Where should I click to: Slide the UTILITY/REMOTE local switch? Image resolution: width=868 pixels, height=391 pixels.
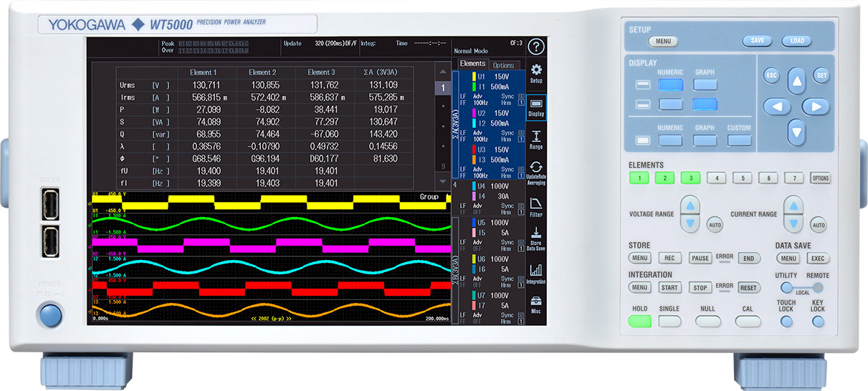point(802,288)
